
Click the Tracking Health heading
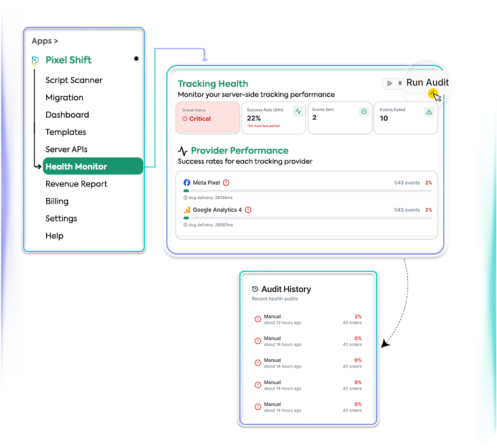coord(213,84)
